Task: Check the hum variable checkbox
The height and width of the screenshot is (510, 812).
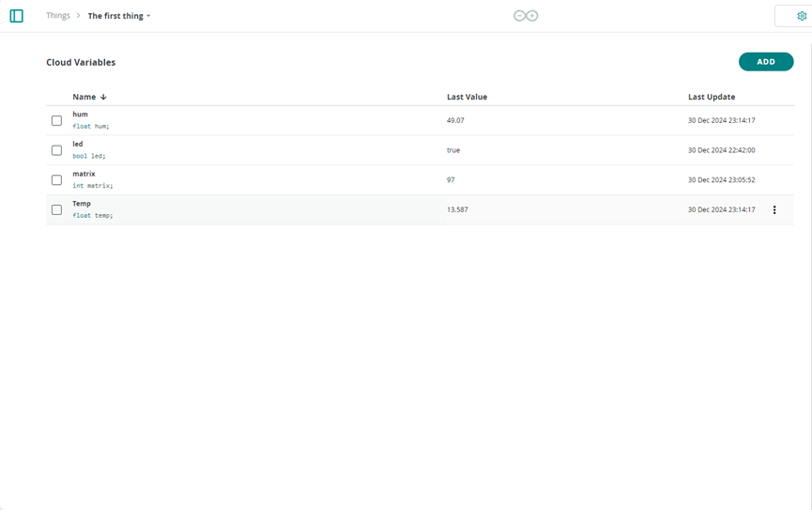Action: point(56,121)
